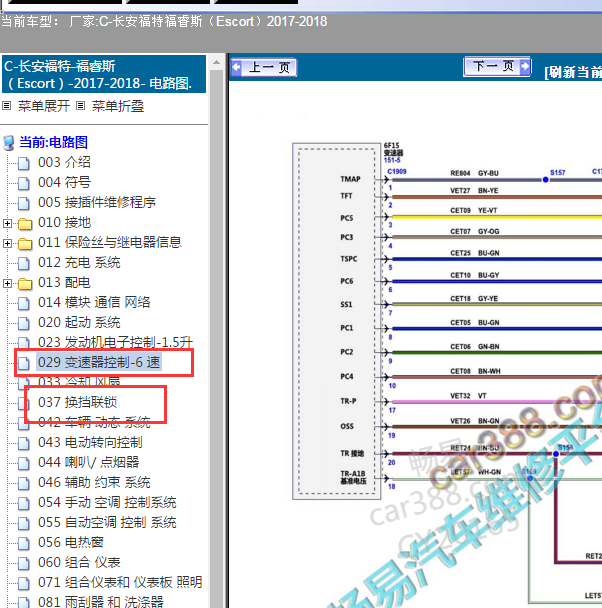
Task: Click the refresh current page link 刷新当前
Action: [573, 72]
